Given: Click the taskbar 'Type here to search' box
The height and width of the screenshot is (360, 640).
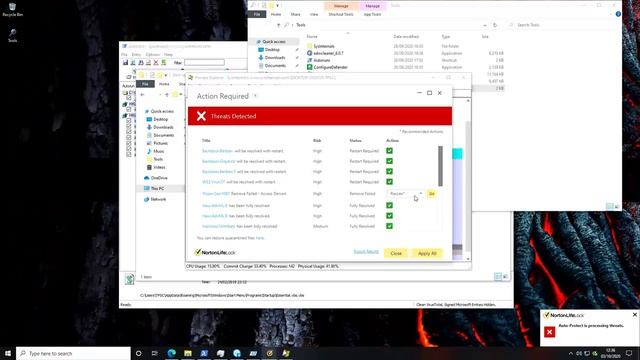Looking at the screenshot, I should click(x=73, y=353).
